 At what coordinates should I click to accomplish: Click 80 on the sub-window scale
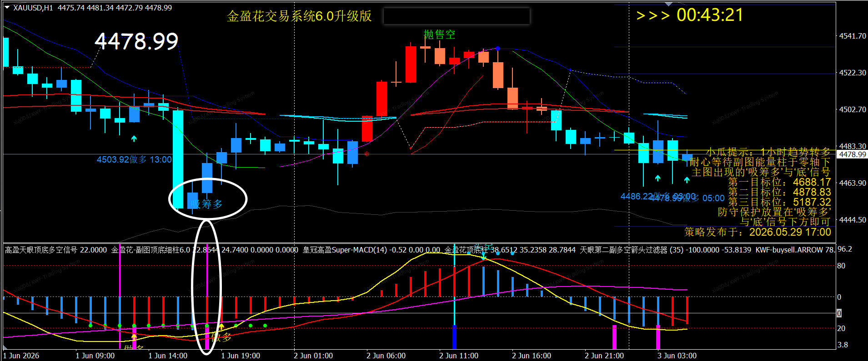[x=841, y=266]
